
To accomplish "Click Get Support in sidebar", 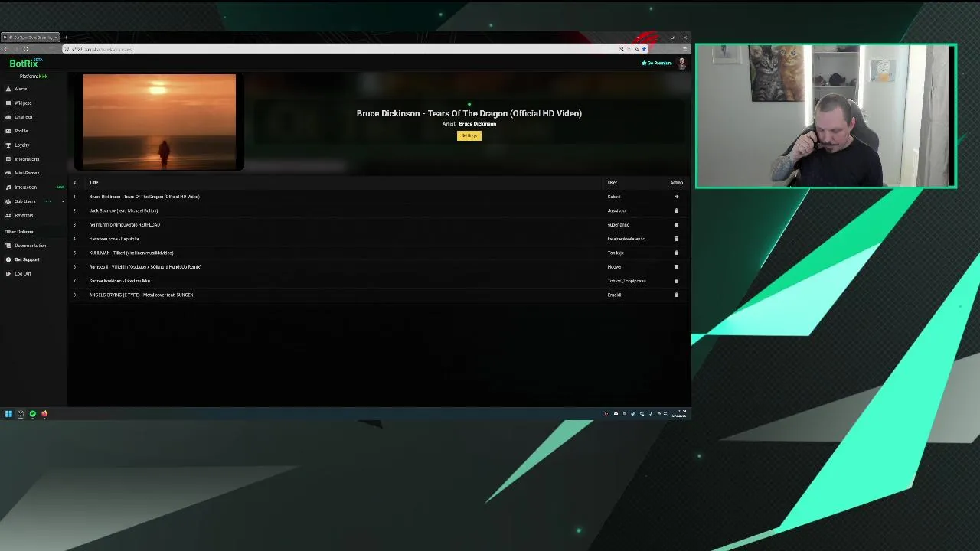I will pos(27,259).
